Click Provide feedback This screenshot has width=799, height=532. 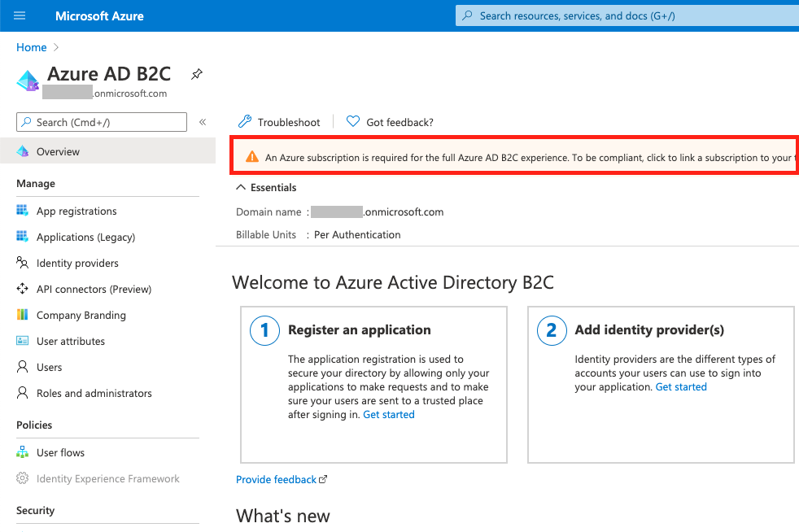pyautogui.click(x=276, y=479)
